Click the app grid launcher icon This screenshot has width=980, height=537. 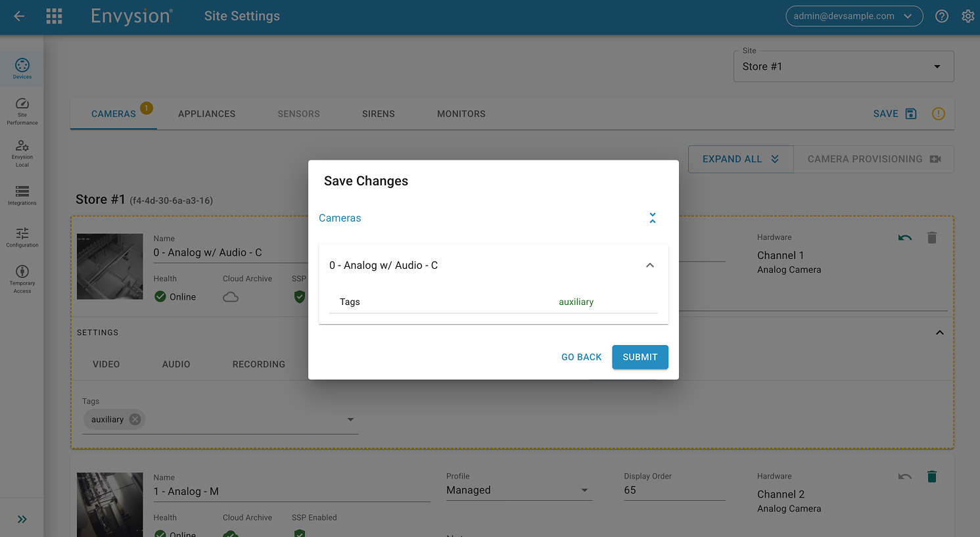pyautogui.click(x=55, y=16)
